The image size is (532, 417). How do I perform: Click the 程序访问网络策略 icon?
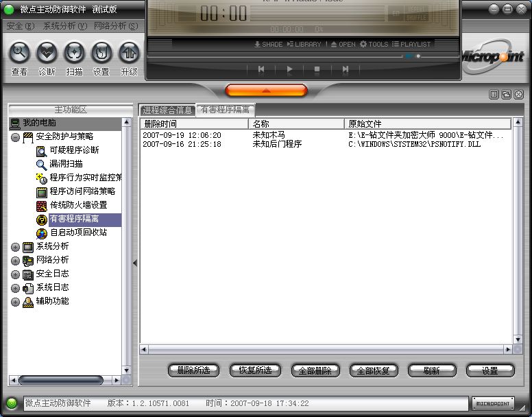pyautogui.click(x=41, y=192)
